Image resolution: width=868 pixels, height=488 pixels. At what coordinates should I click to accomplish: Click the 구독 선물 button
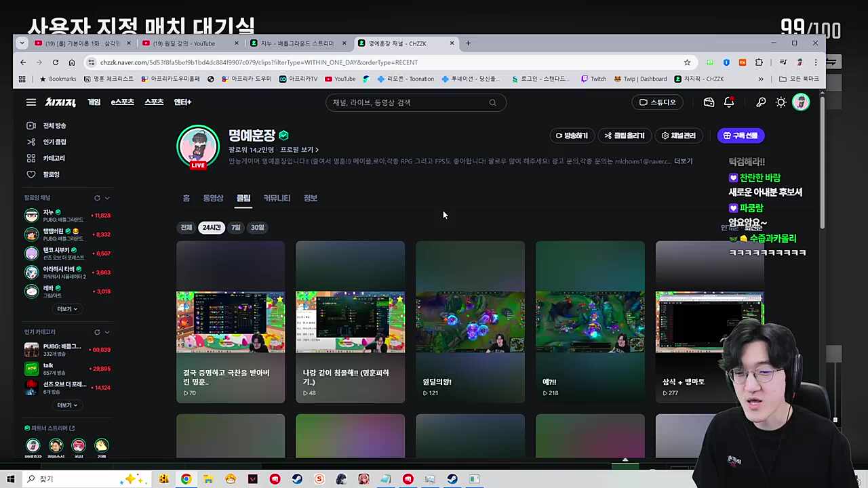(x=741, y=135)
